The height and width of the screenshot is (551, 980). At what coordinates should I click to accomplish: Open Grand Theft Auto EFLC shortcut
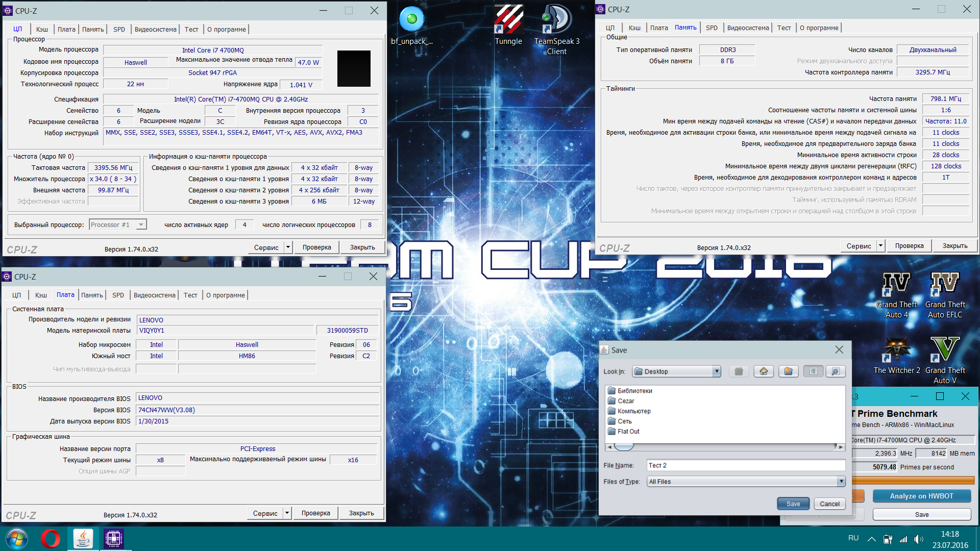945,295
